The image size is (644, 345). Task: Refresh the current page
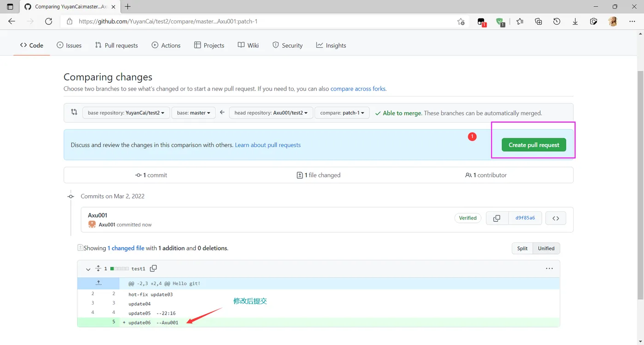click(49, 21)
